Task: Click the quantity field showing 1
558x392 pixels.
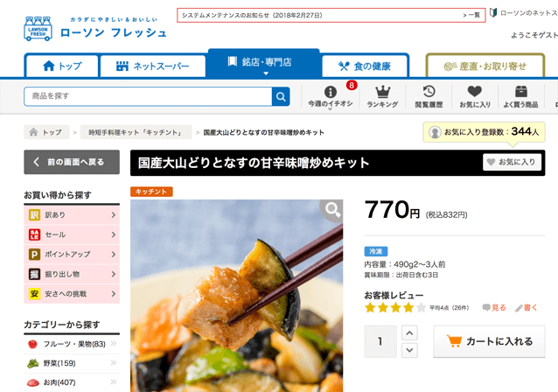Action: click(380, 341)
